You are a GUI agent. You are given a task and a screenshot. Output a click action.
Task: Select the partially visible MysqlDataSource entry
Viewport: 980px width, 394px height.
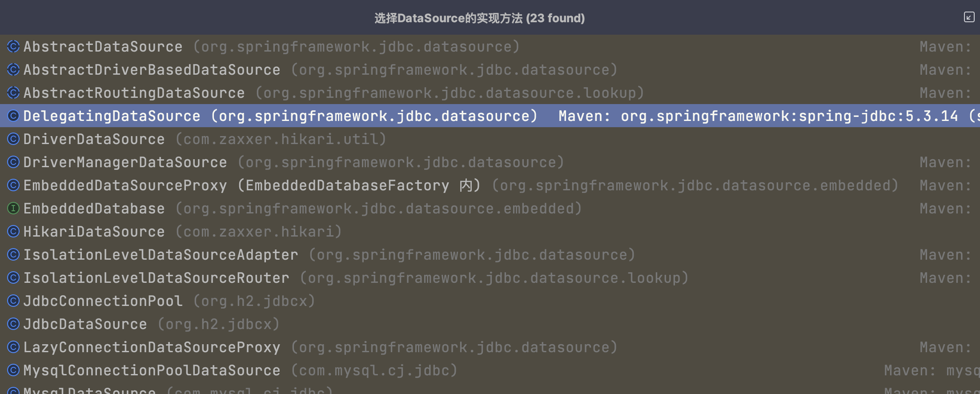point(89,390)
